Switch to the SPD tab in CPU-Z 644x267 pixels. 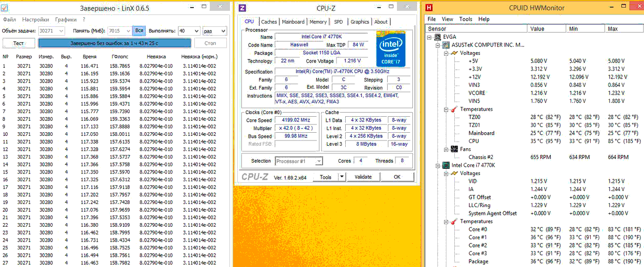pos(338,22)
